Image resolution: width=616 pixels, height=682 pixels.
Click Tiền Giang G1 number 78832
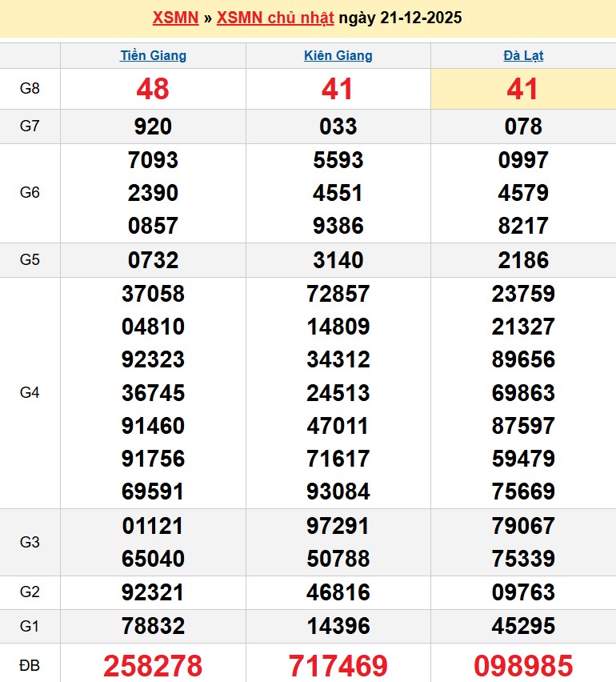[x=153, y=625]
